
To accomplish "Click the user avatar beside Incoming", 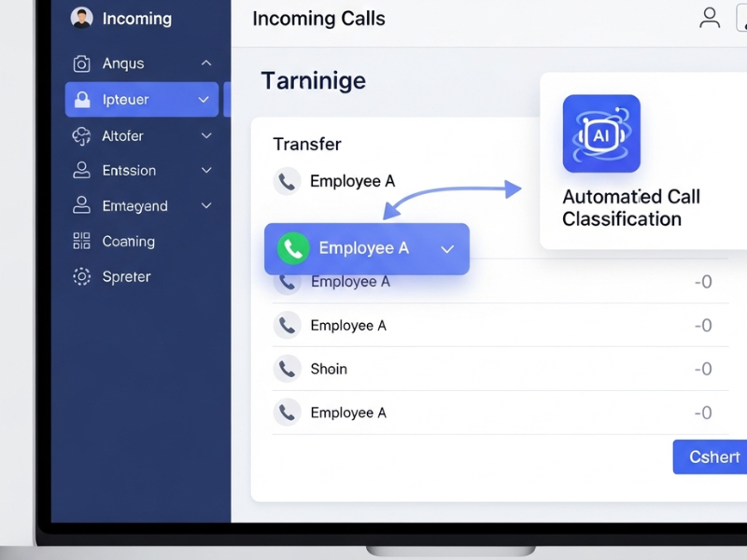I will pyautogui.click(x=81, y=18).
